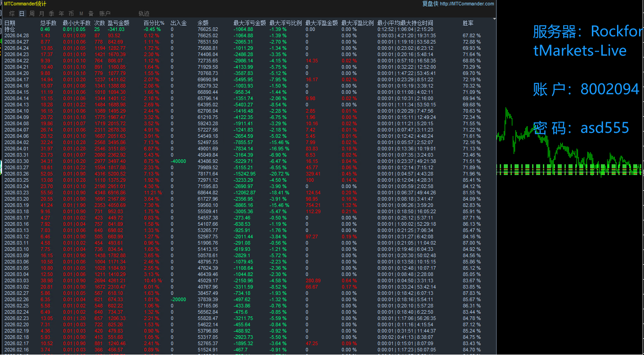Sort by the 胜率 column header

[468, 23]
